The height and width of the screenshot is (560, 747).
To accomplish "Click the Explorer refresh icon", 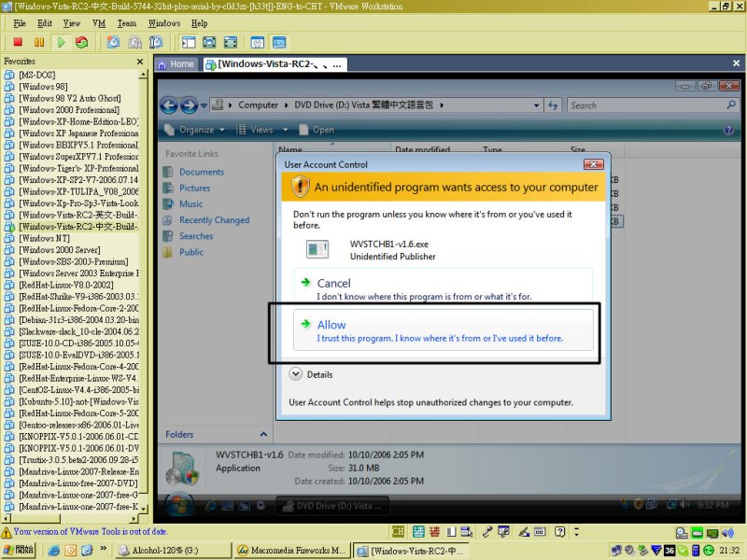I will [x=553, y=105].
